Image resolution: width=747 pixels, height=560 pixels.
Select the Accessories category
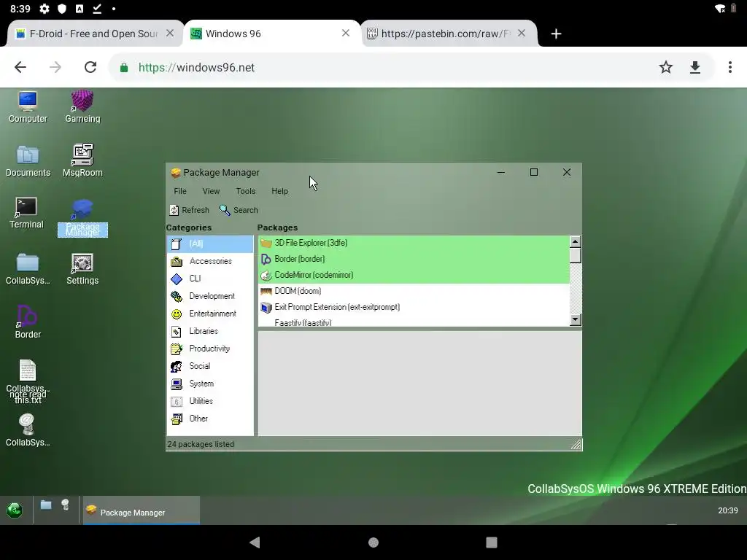tap(210, 261)
